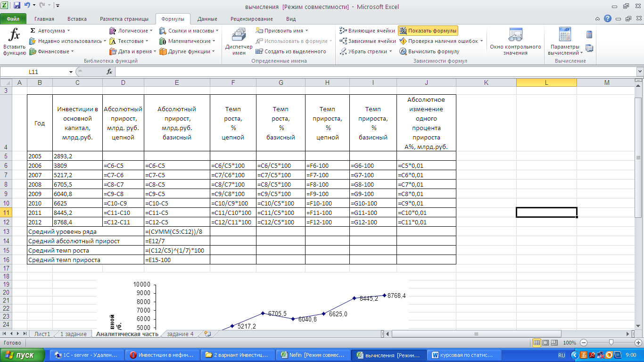The image size is (644, 362).
Task: Open the Watch Window
Action: pyautogui.click(x=515, y=42)
